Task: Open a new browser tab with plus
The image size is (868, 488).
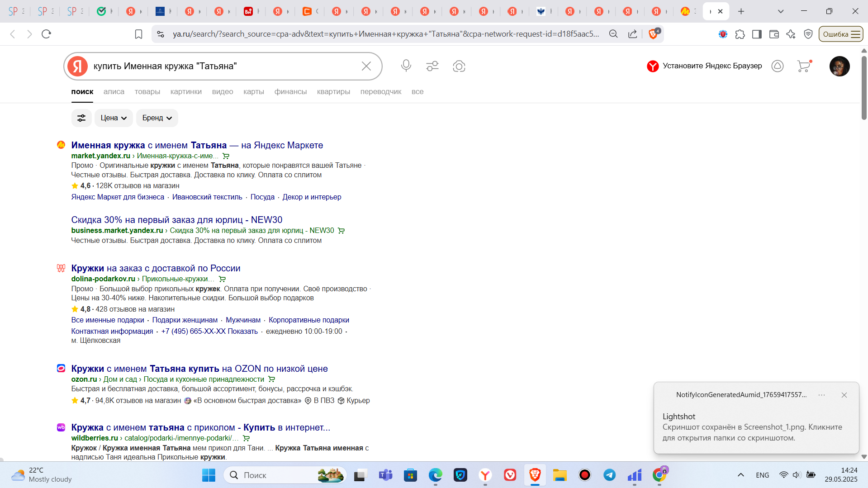Action: pos(741,11)
